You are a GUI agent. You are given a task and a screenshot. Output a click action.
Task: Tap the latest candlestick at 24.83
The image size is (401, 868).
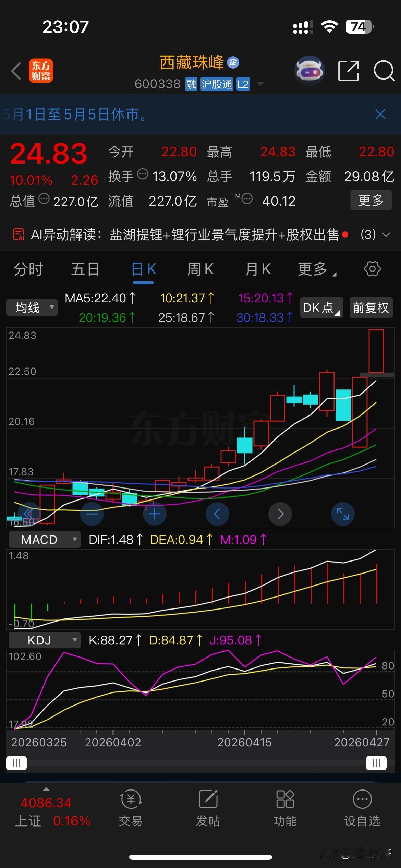click(x=376, y=351)
